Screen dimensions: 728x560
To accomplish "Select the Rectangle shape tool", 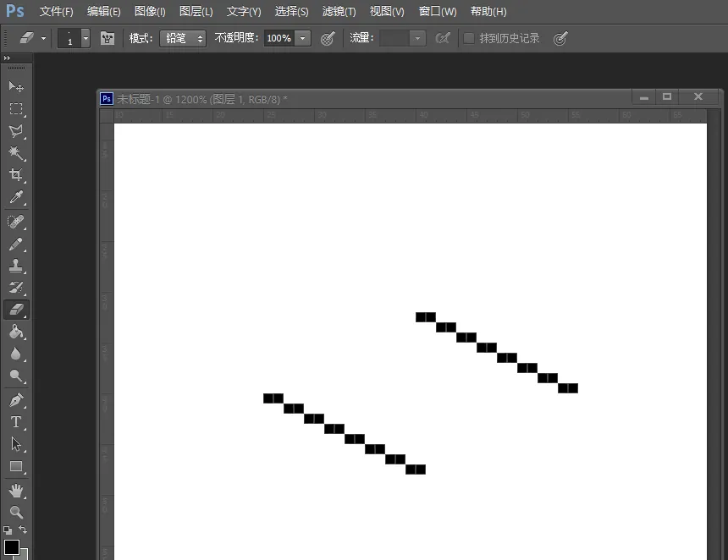I will pos(16,466).
